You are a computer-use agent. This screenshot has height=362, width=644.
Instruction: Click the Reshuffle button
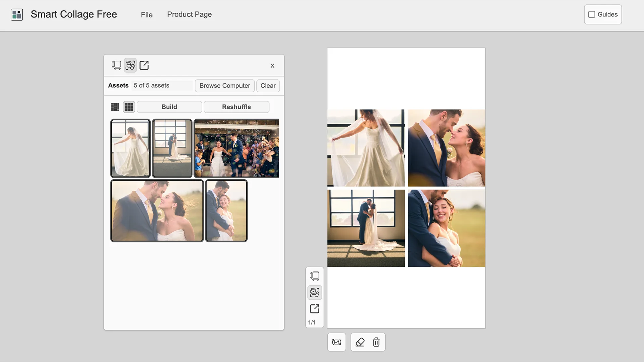[236, 107]
